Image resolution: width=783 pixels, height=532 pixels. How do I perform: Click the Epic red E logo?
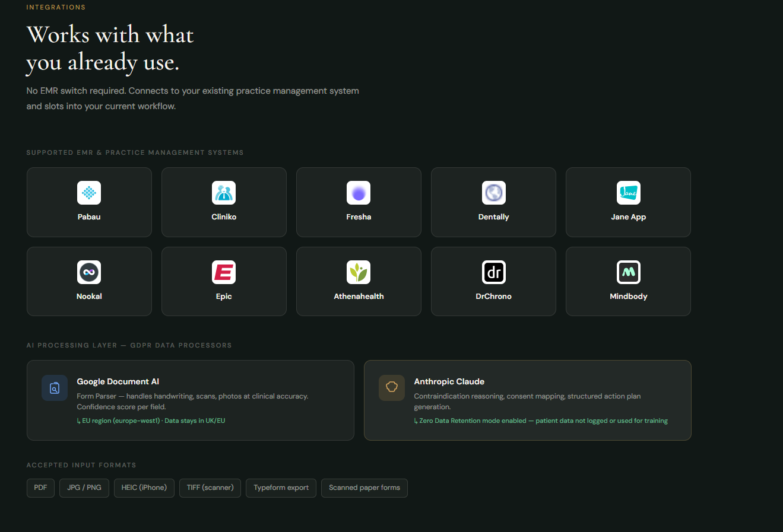[224, 272]
